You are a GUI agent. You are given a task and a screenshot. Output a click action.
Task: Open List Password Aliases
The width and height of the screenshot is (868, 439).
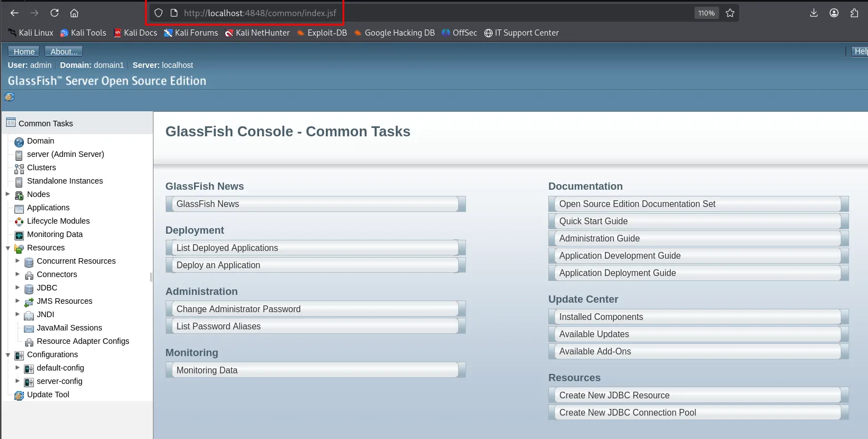coord(315,327)
